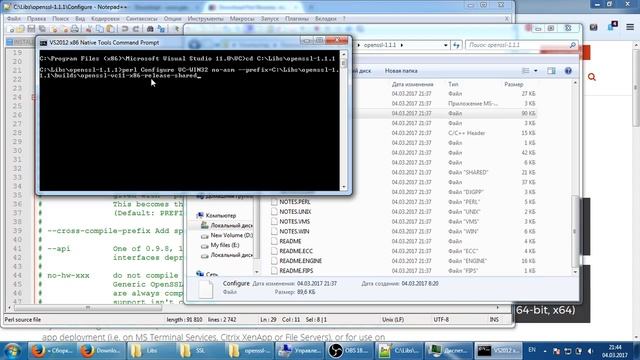Click the Windows Start orb
This screenshot has width=640, height=360.
[x=12, y=351]
